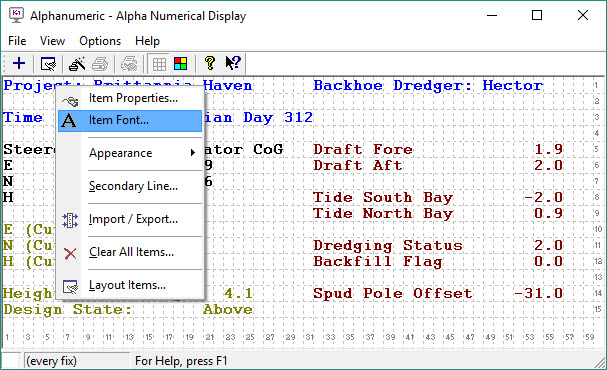
Task: Click the Spud Pole Offset label
Action: (x=393, y=293)
